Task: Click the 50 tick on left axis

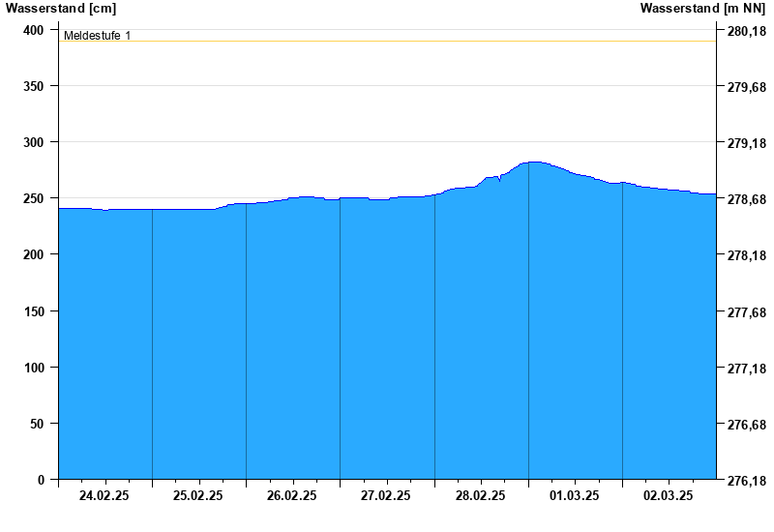Action: pyautogui.click(x=37, y=424)
